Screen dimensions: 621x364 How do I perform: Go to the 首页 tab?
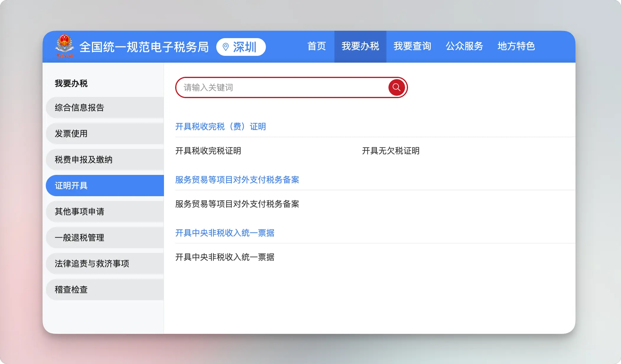pyautogui.click(x=316, y=46)
